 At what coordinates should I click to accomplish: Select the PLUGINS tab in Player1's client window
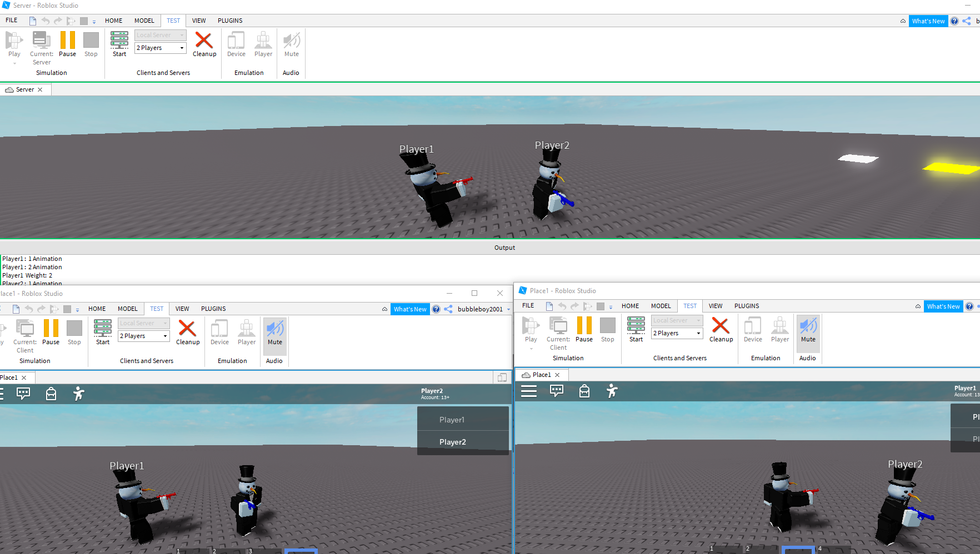coord(747,306)
